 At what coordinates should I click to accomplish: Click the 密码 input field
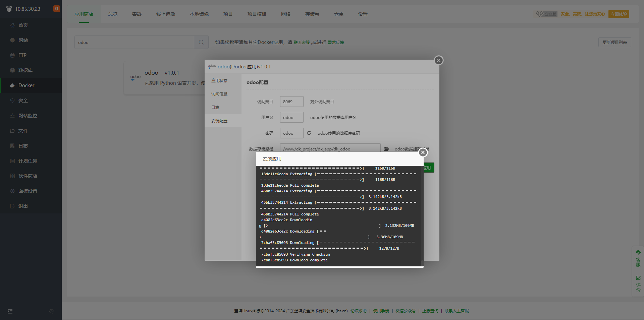point(292,133)
